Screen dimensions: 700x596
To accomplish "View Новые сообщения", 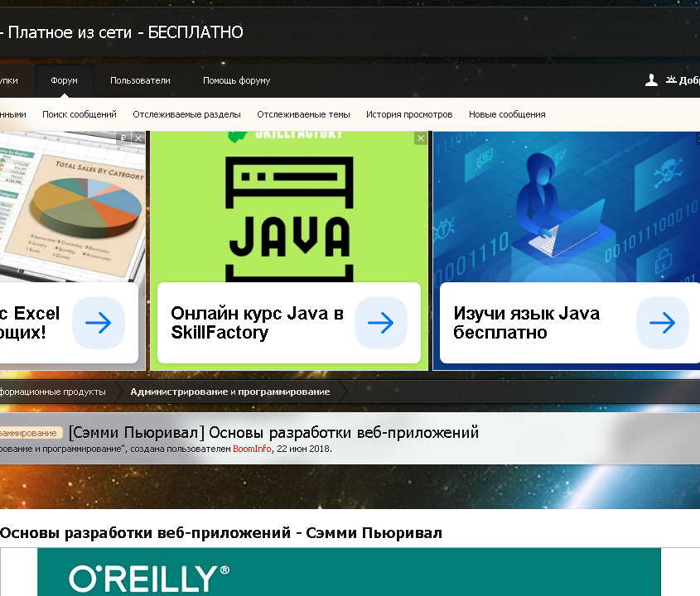I will tap(507, 114).
